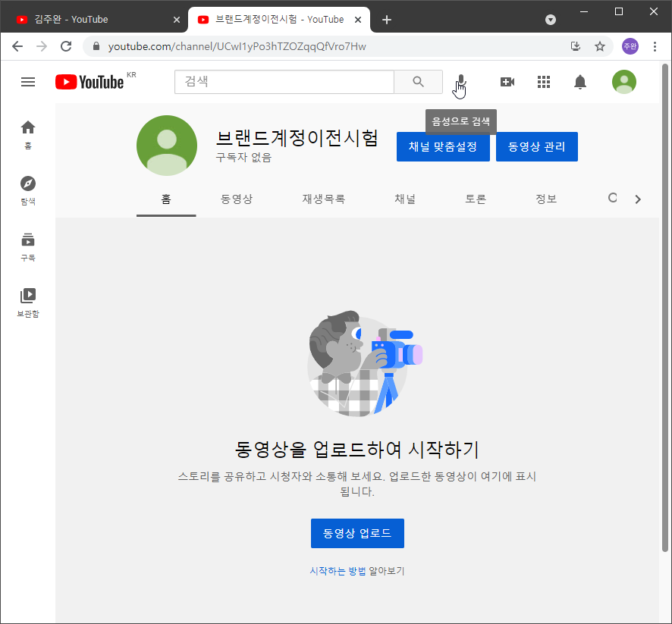View site information via the lock icon
672x624 pixels.
click(x=96, y=46)
